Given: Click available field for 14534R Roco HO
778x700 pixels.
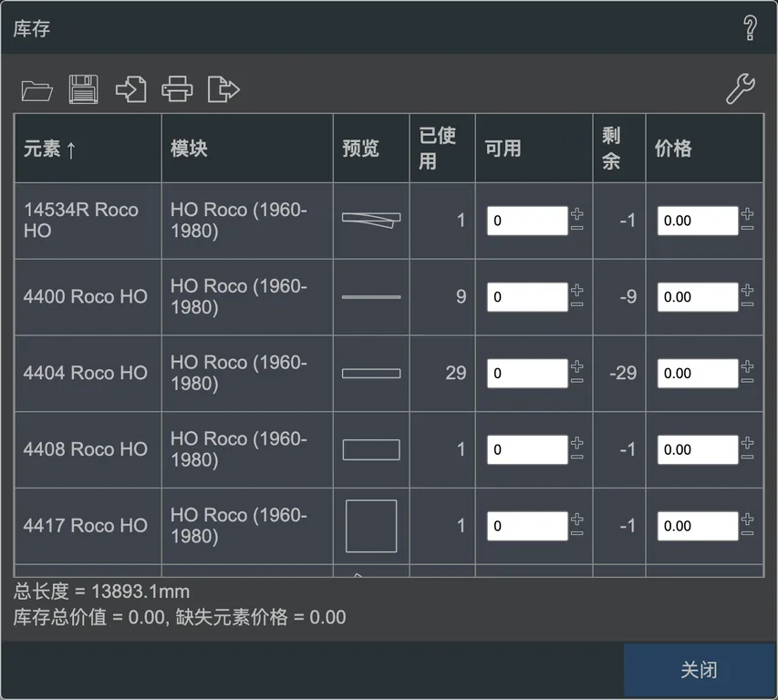Looking at the screenshot, I should pyautogui.click(x=527, y=221).
